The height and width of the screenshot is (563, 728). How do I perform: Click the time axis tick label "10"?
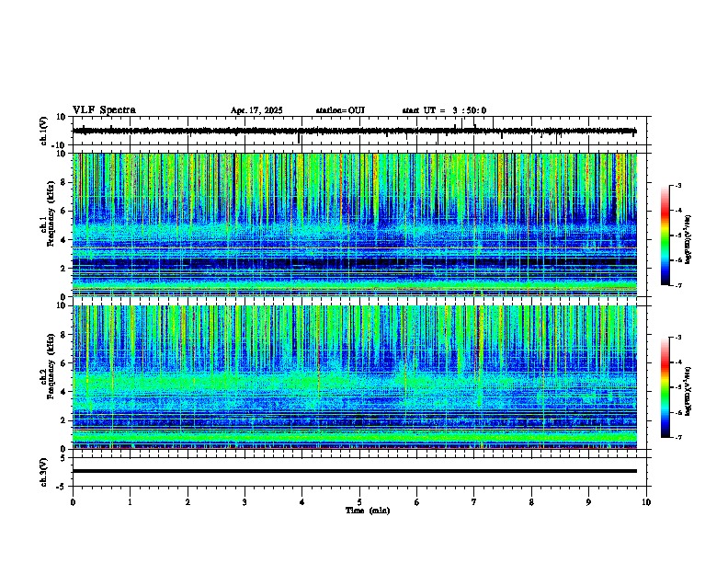click(x=646, y=502)
